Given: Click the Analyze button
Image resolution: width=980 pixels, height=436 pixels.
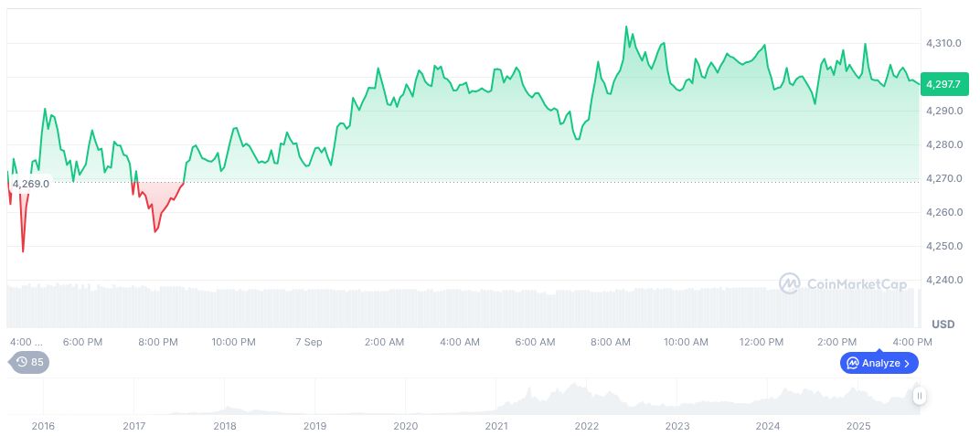Looking at the screenshot, I should pyautogui.click(x=879, y=363).
